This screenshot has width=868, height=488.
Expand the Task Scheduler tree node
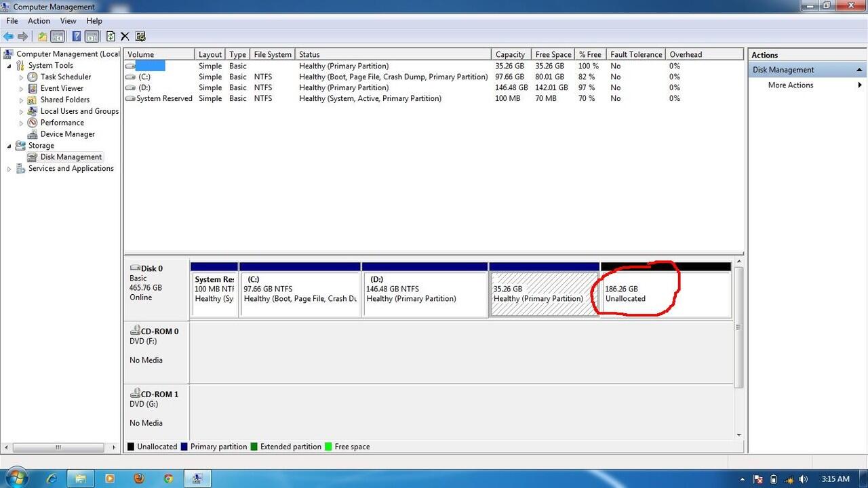[x=21, y=77]
